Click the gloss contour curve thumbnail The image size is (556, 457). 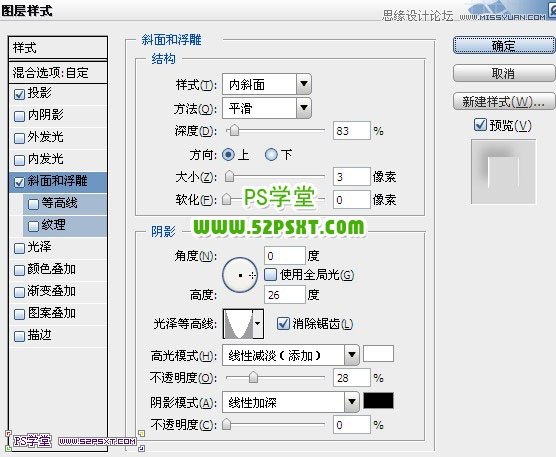[238, 324]
